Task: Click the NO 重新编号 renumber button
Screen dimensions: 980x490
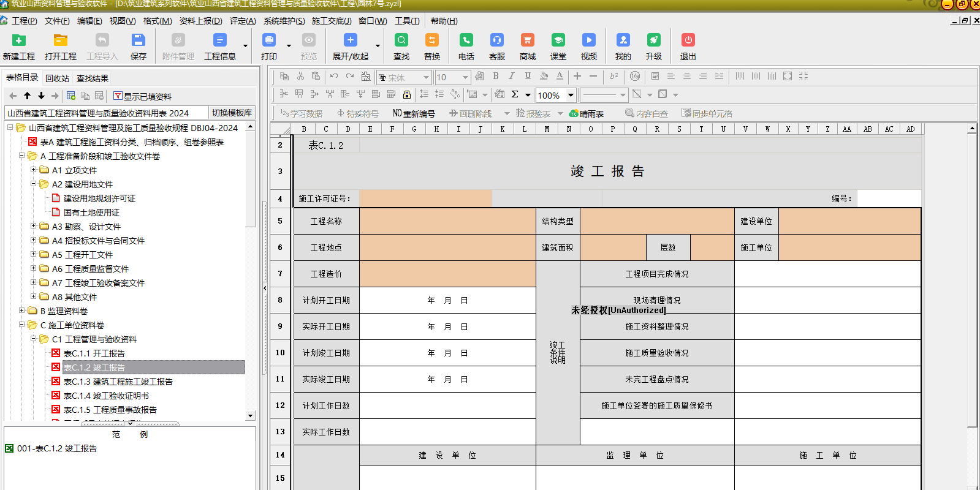Action: pos(414,113)
